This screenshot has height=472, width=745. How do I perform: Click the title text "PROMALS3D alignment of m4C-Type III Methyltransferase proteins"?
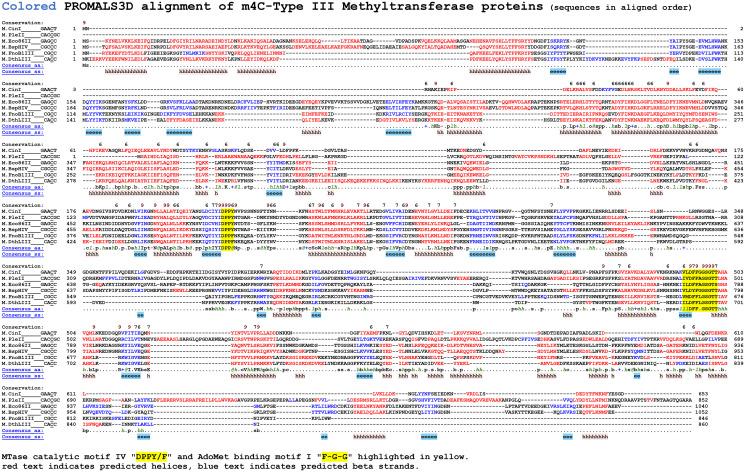tap(302, 7)
